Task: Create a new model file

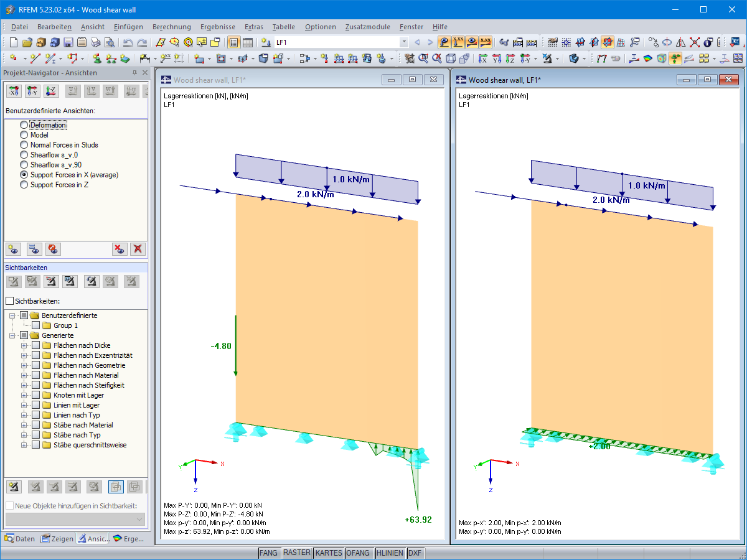Action: click(14, 42)
